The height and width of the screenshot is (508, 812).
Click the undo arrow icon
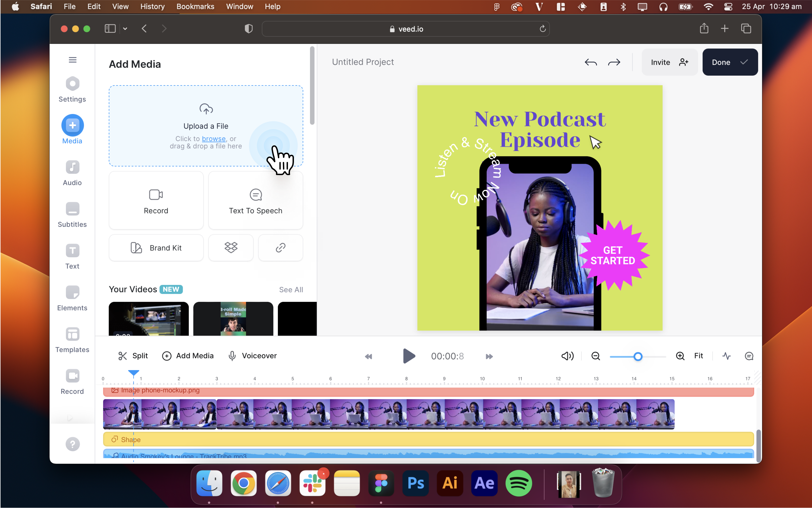(x=590, y=62)
